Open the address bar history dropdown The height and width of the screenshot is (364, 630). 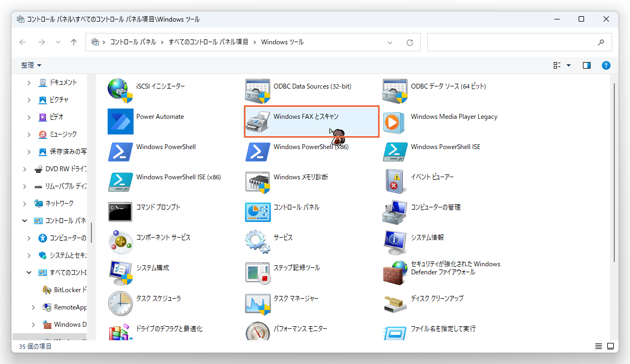point(390,43)
